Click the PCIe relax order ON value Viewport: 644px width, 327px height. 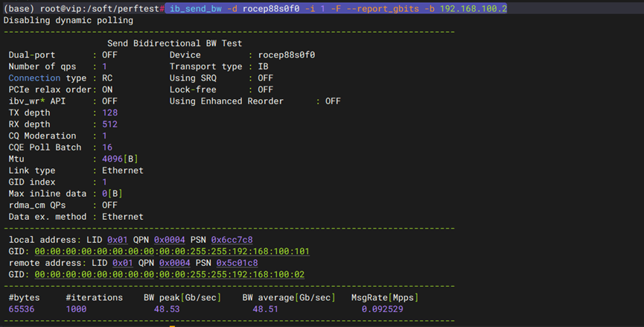coord(107,89)
